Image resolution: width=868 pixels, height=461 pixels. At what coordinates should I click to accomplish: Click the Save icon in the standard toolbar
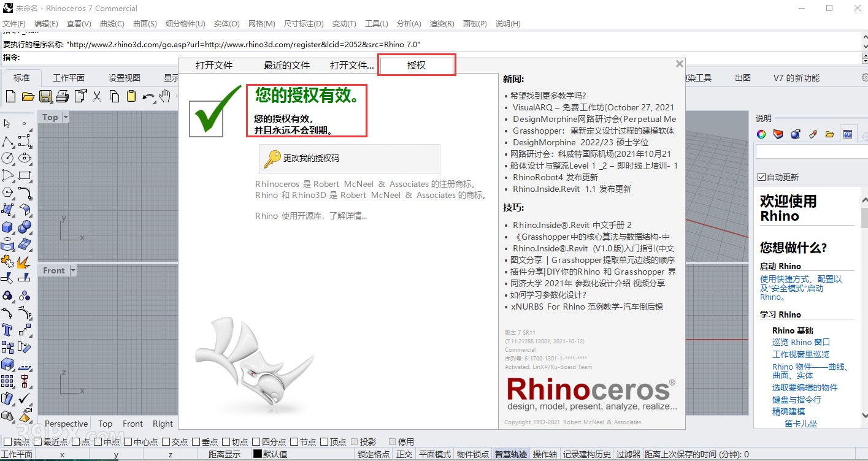tap(45, 96)
